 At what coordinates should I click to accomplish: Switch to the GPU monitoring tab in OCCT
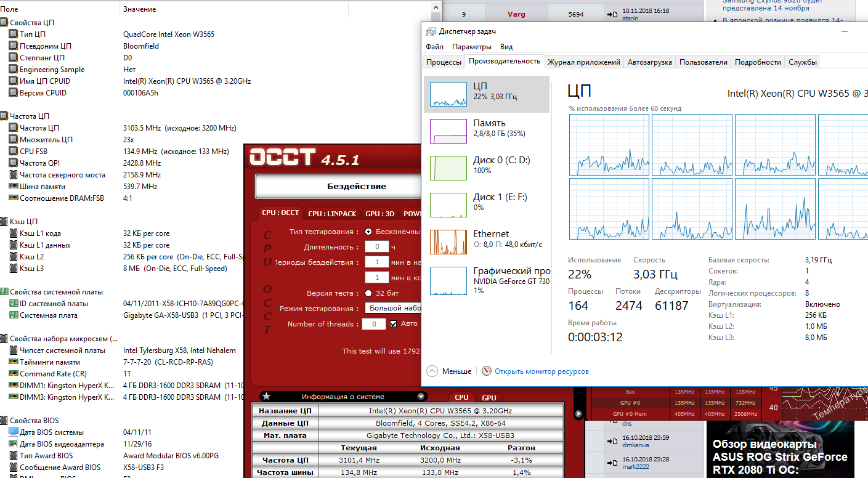point(489,398)
